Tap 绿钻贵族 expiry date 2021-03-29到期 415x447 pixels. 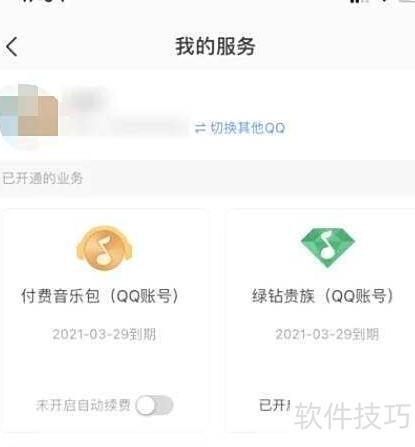click(327, 334)
